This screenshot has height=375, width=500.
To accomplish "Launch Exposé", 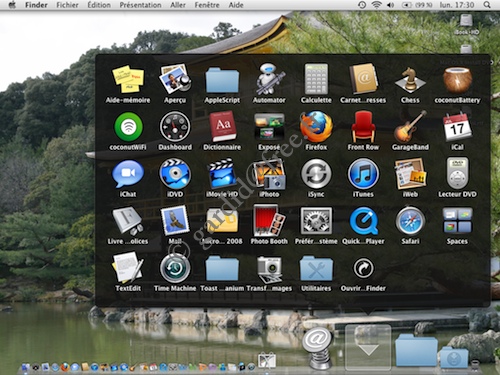I will pyautogui.click(x=269, y=126).
